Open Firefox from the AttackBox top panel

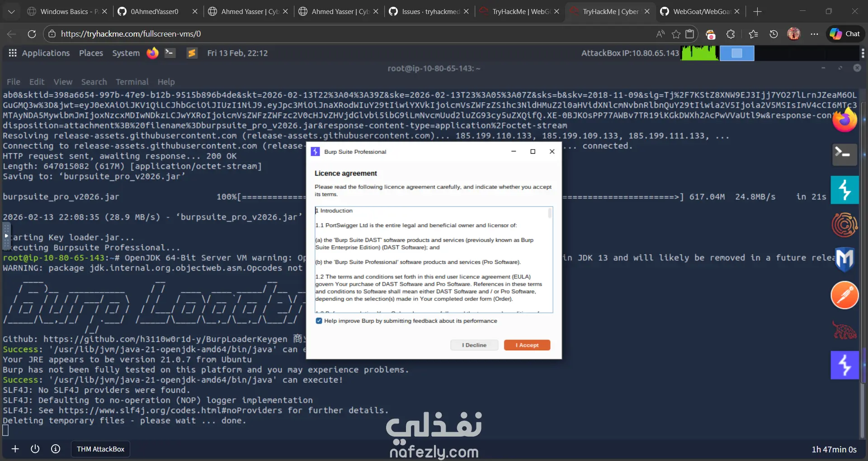coord(152,53)
